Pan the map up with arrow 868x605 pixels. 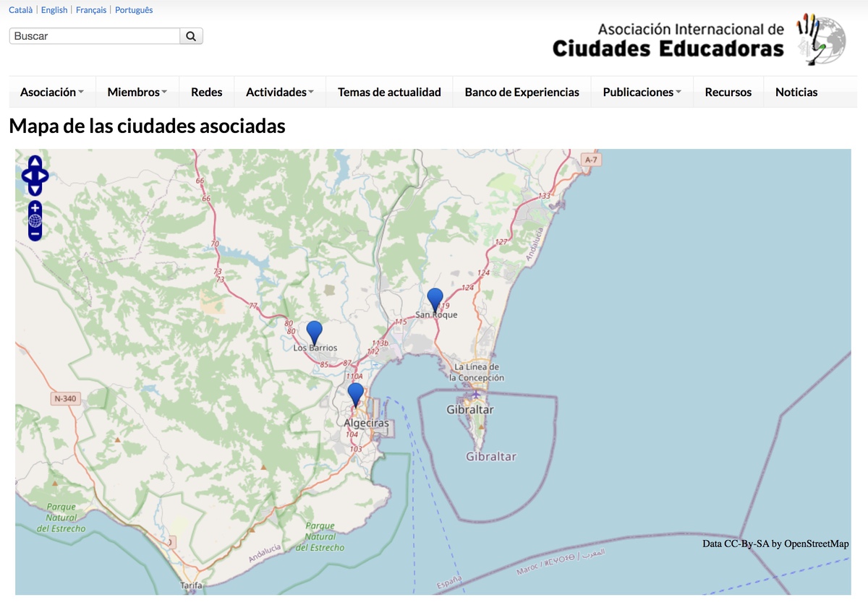click(x=35, y=162)
